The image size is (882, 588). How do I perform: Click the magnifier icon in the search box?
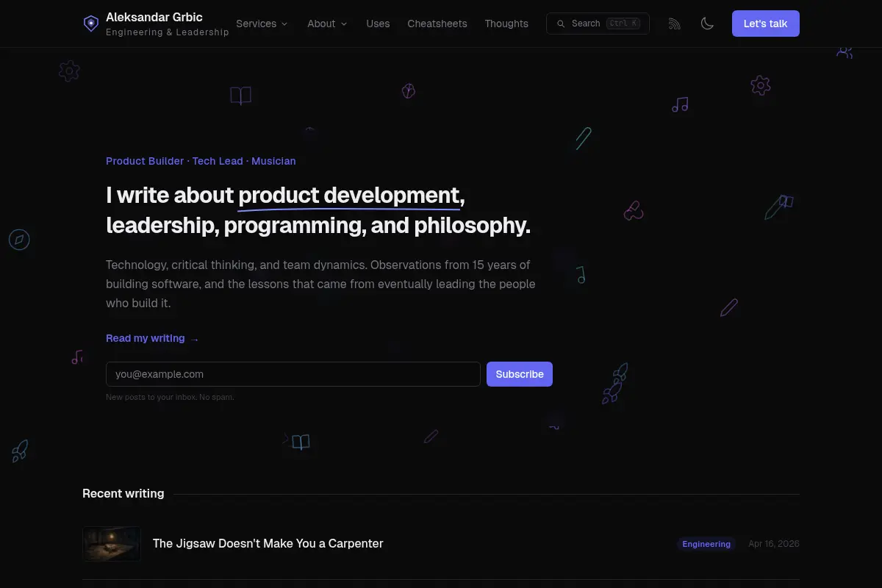(561, 24)
